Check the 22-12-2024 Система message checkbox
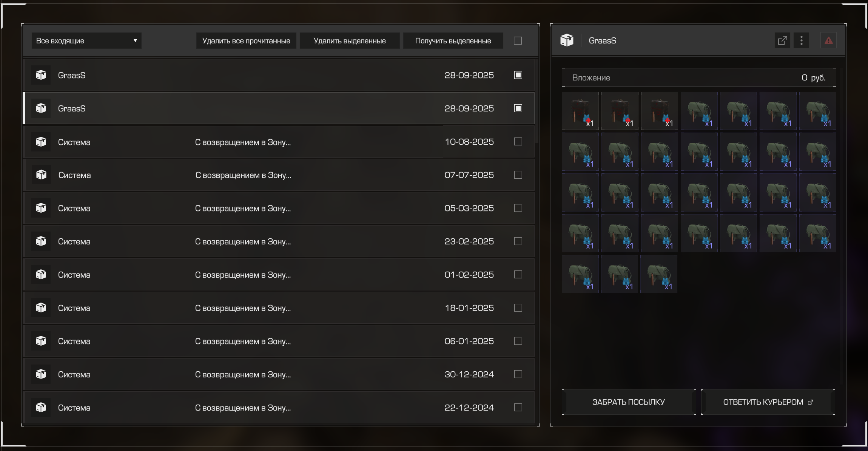 click(518, 408)
